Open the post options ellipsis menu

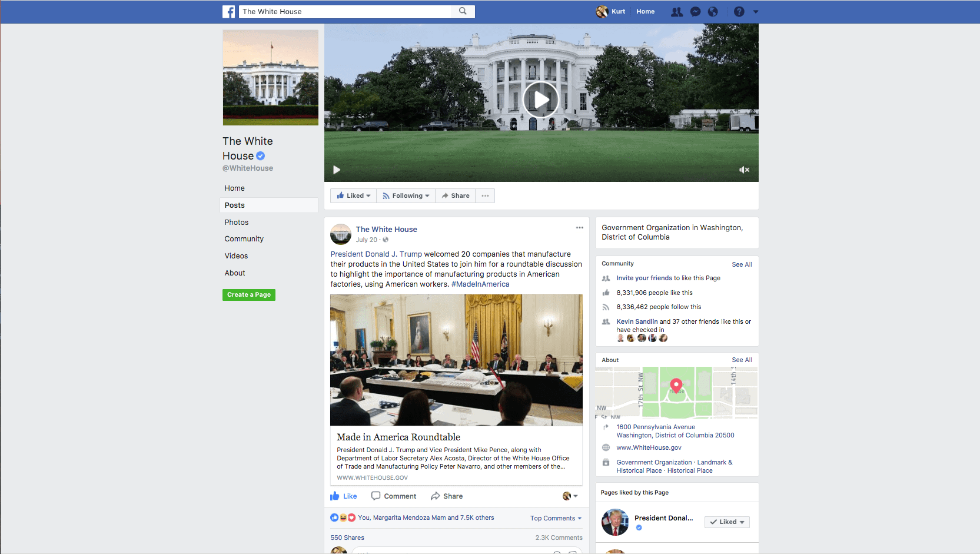coord(580,227)
